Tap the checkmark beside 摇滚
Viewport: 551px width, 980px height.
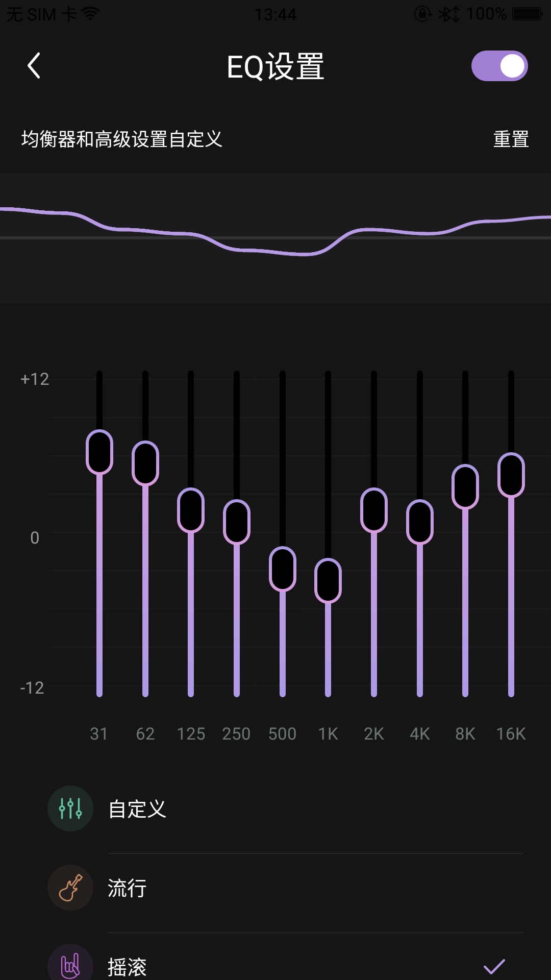tap(494, 966)
